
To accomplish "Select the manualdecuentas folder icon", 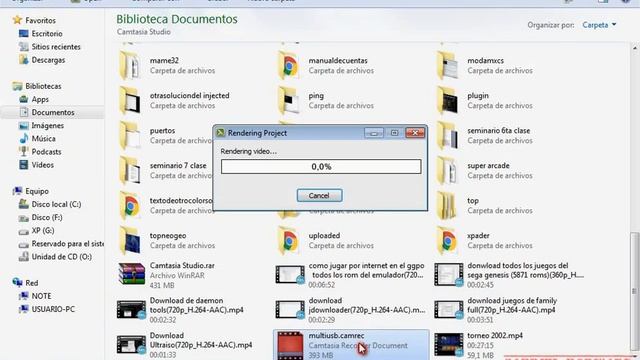I will pos(289,65).
